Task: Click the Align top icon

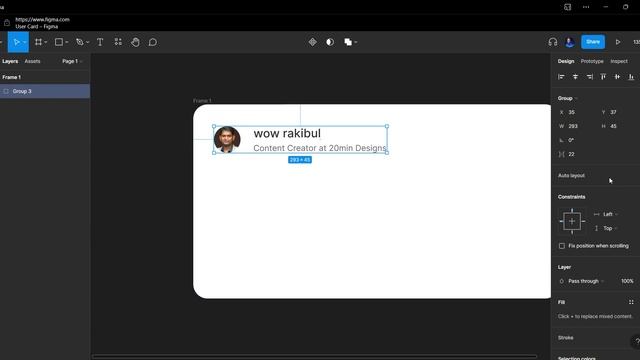Action: coord(603,77)
